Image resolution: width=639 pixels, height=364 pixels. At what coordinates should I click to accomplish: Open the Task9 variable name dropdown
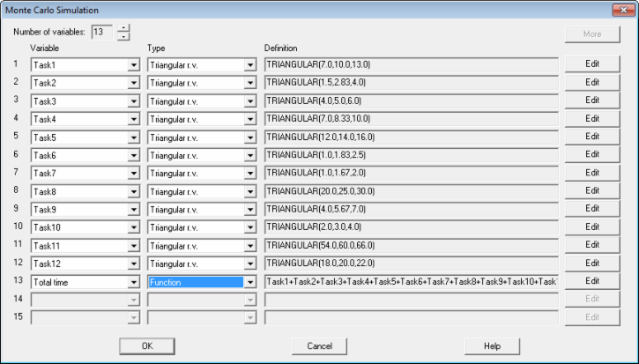pos(133,209)
